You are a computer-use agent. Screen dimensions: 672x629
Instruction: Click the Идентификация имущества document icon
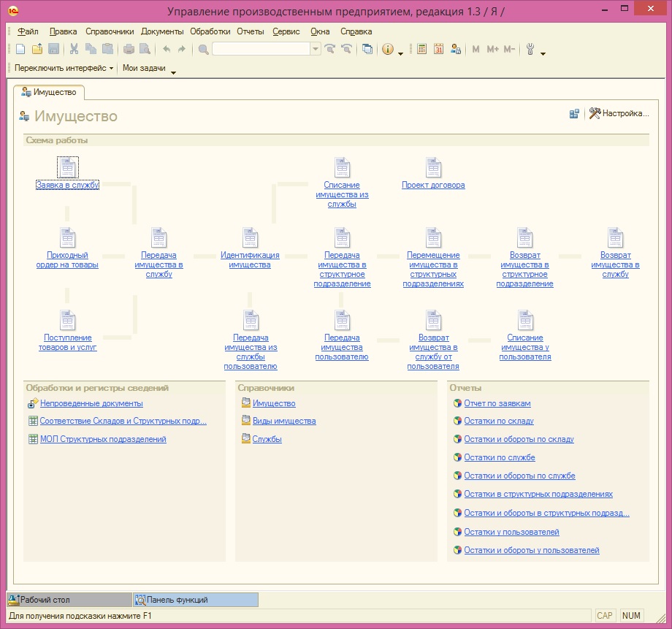pos(250,238)
